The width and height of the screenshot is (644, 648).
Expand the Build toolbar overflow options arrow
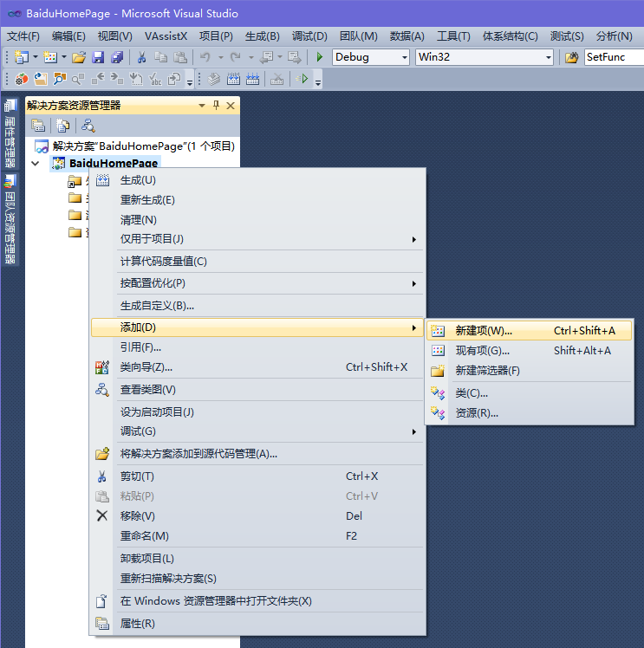[318, 82]
